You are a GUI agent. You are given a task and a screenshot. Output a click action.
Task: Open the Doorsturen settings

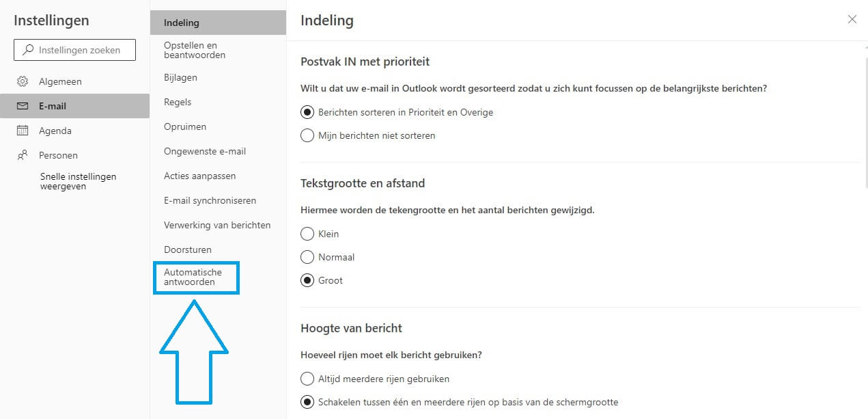click(187, 249)
